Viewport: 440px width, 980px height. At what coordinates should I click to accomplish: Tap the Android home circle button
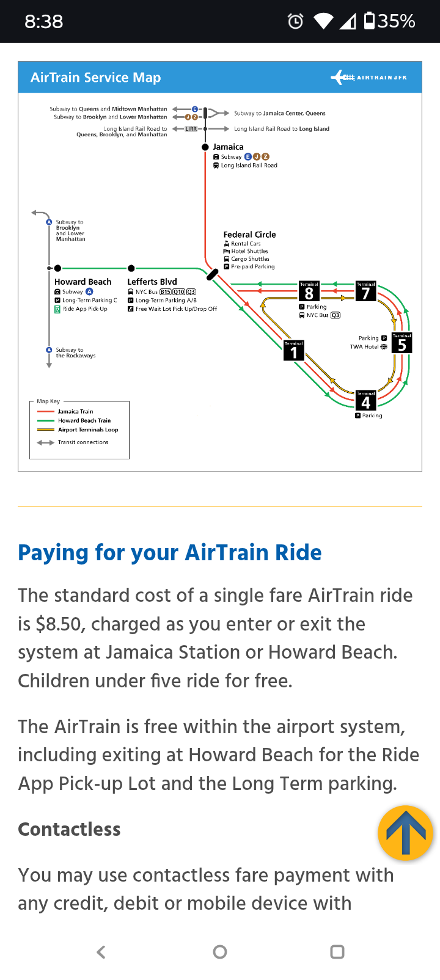pyautogui.click(x=220, y=952)
